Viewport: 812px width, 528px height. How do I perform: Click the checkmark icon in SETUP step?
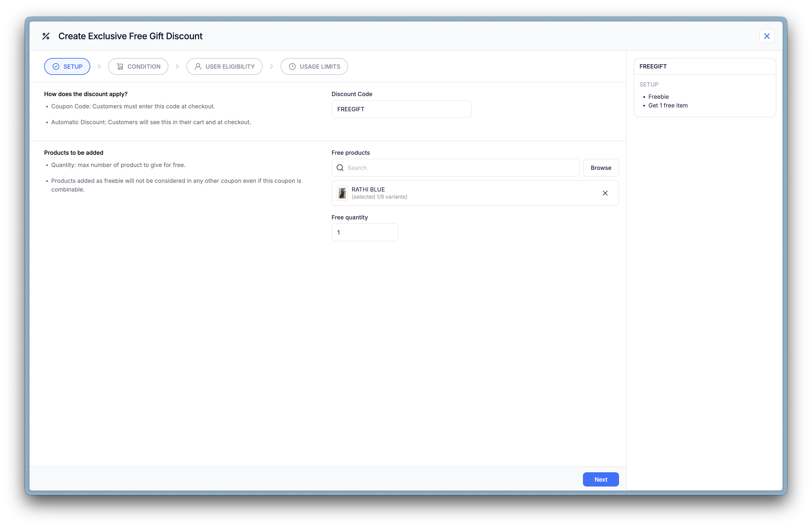click(56, 66)
